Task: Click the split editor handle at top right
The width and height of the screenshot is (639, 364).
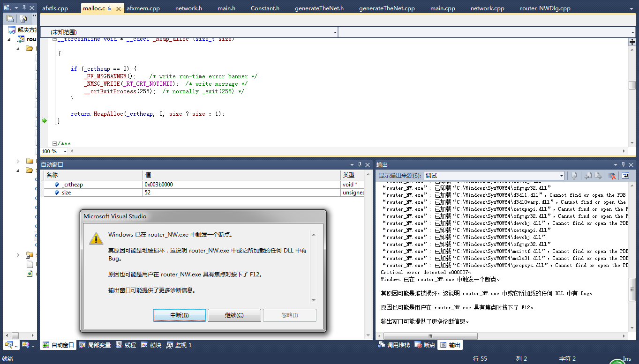Action: (632, 42)
